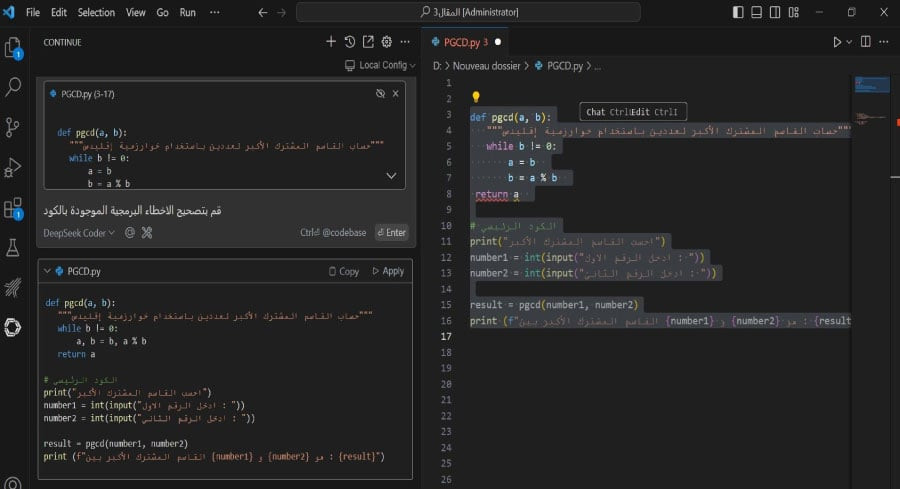Run the Python file
This screenshot has height=489, width=900.
click(x=837, y=42)
